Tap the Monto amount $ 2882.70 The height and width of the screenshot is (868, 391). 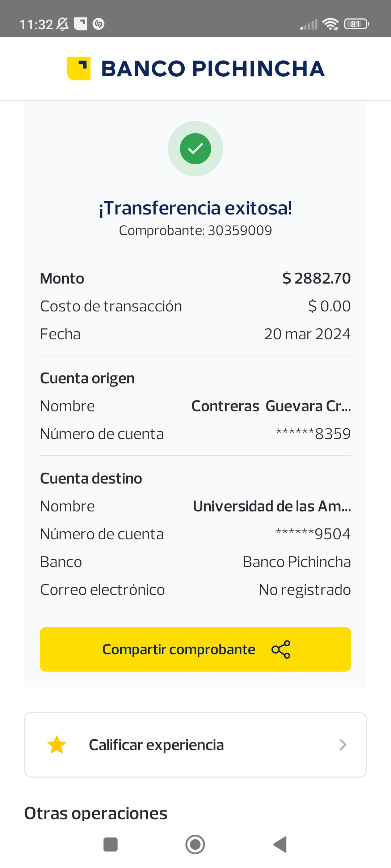[x=316, y=278]
